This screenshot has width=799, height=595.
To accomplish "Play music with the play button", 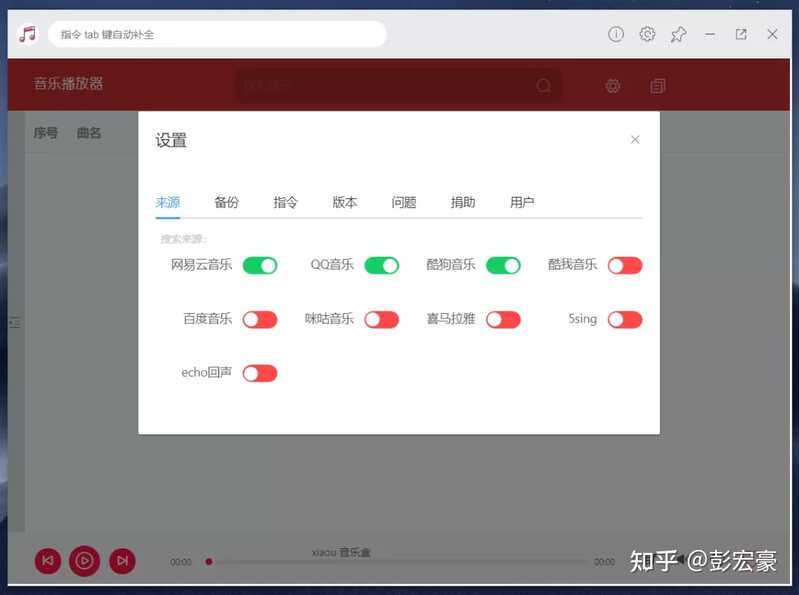I will (84, 561).
